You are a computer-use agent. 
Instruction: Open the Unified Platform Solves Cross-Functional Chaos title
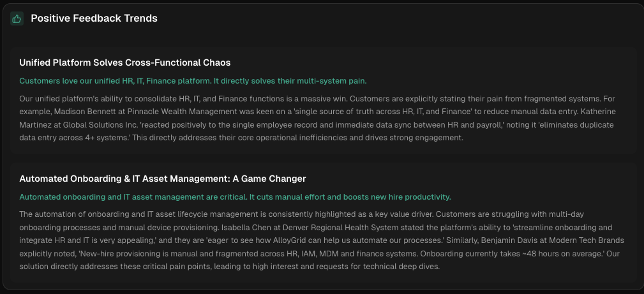coord(124,62)
